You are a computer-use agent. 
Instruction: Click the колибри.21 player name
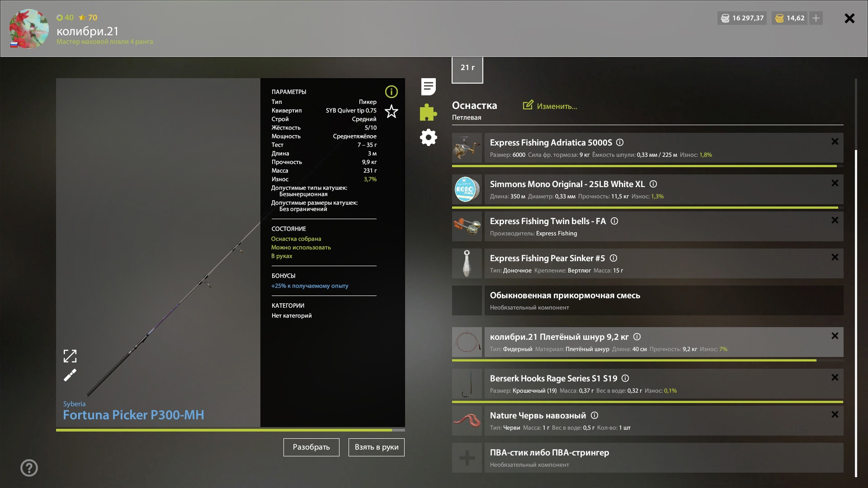(x=88, y=31)
